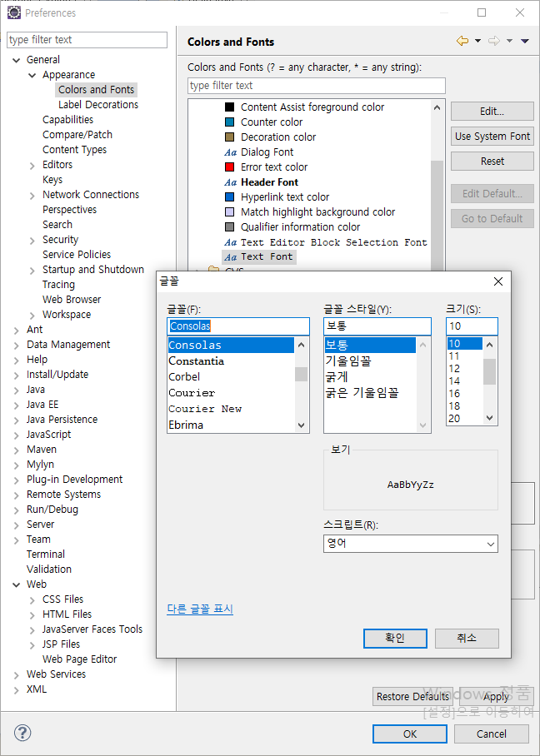The width and height of the screenshot is (540, 756).
Task: Click the 크기 size input field
Action: click(x=472, y=326)
